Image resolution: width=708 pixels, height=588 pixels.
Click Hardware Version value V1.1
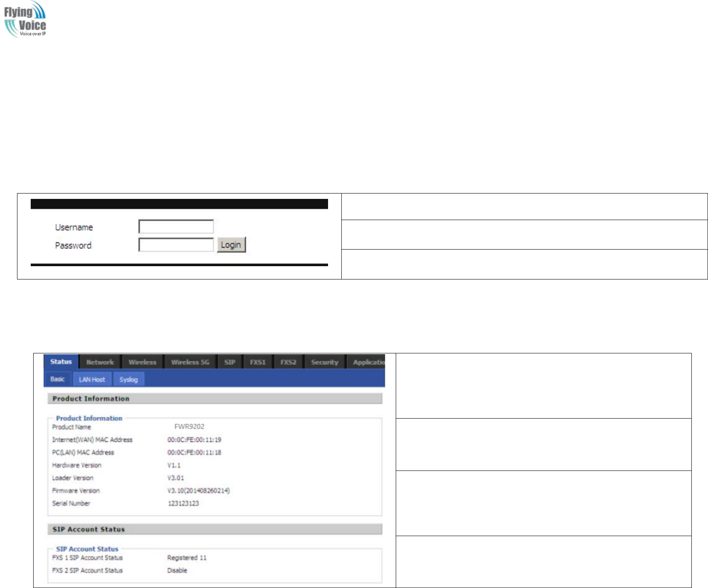(x=174, y=465)
